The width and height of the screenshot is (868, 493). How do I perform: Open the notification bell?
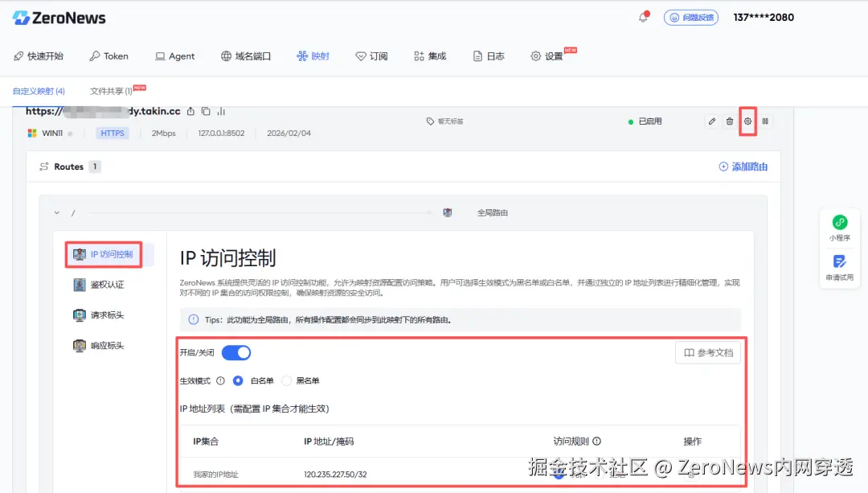click(x=643, y=17)
